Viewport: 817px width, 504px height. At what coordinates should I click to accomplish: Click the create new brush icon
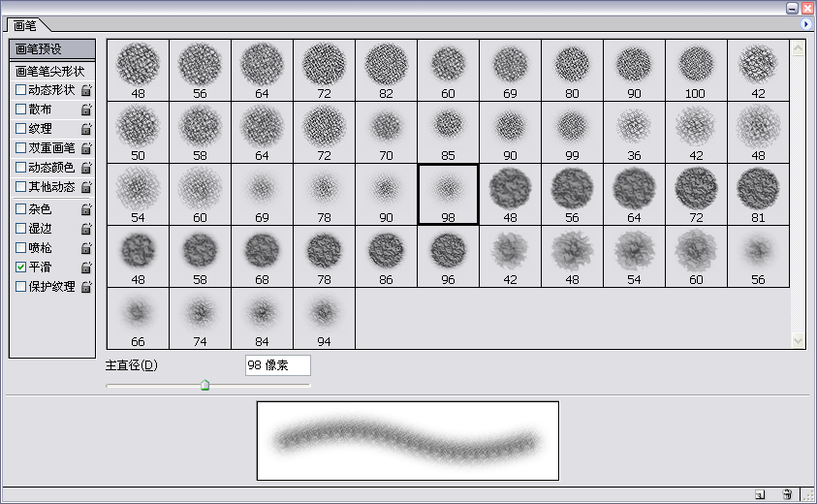click(760, 494)
